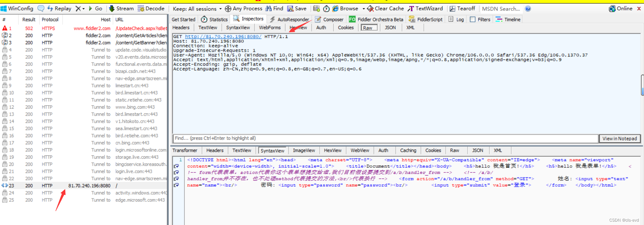Screen dimensions: 644x225
Task: Switch to the Statistics tab
Action: click(214, 20)
